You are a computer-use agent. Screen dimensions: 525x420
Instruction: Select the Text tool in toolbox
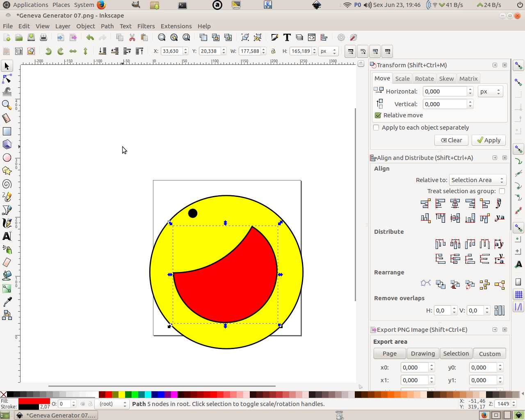click(x=7, y=236)
